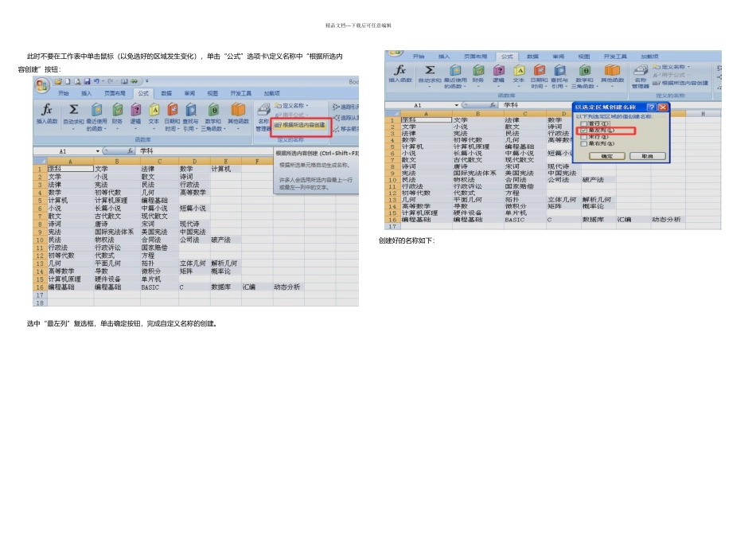756x535 pixels.
Task: Click the open folder icon in quick access toolbar
Action: point(58,81)
